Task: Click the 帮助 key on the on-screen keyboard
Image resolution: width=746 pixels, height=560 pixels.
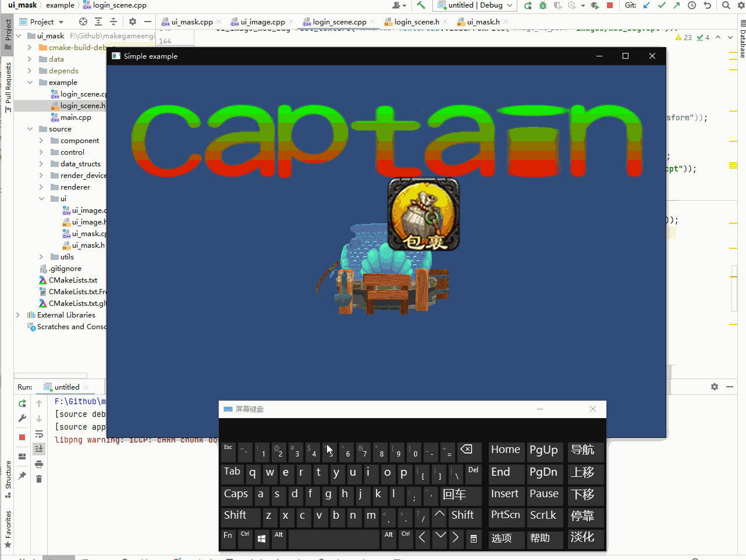Action: pyautogui.click(x=540, y=538)
